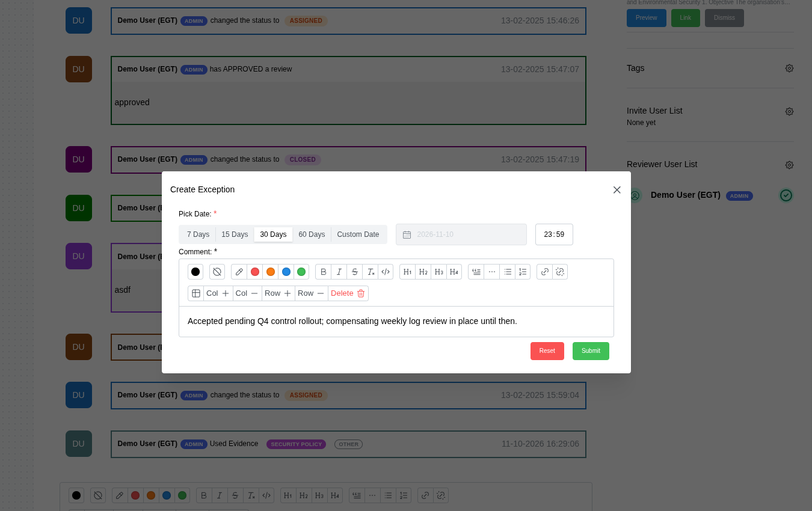
Task: Apply Heading 1 in the Create Exception editor
Action: [408, 272]
